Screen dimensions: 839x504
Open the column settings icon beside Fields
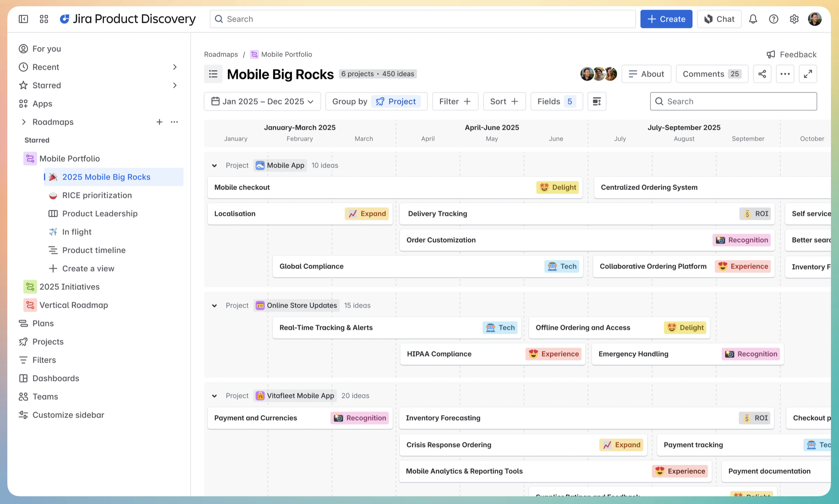click(x=597, y=101)
